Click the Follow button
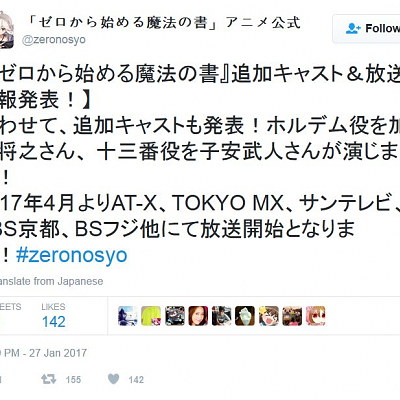The height and width of the screenshot is (400, 400). coord(367,29)
